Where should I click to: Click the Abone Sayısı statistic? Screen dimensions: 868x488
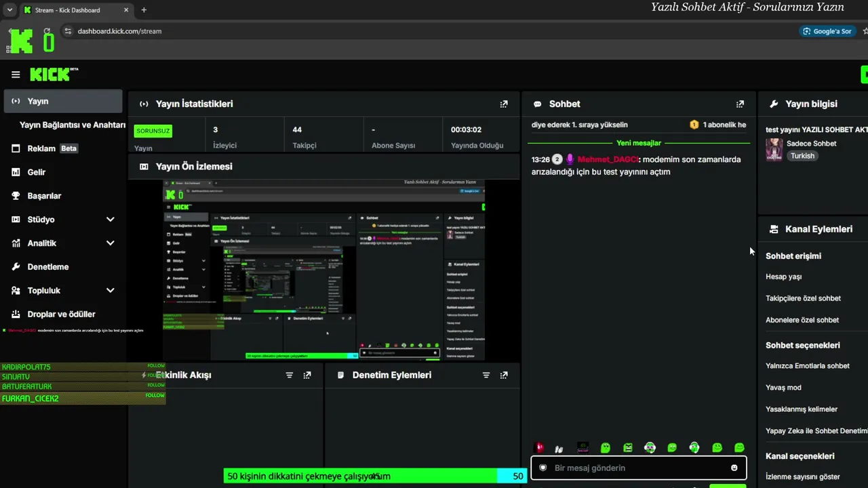[x=393, y=137]
